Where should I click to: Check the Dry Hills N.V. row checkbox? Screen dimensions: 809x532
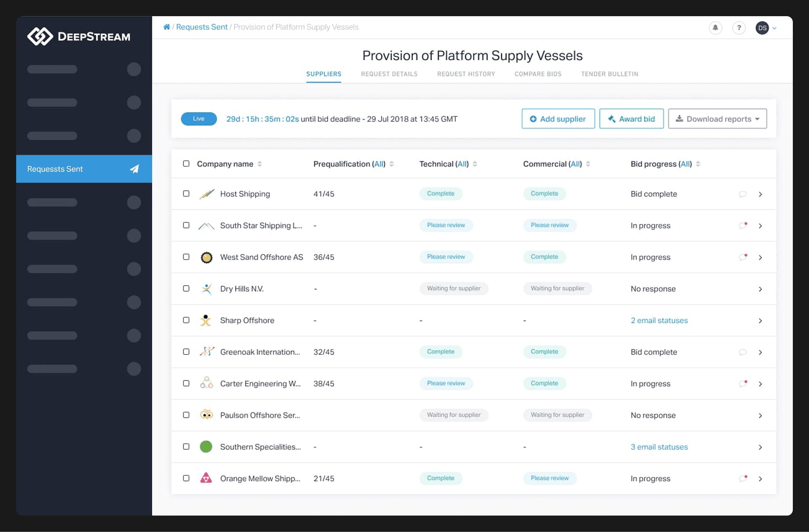[x=186, y=288]
